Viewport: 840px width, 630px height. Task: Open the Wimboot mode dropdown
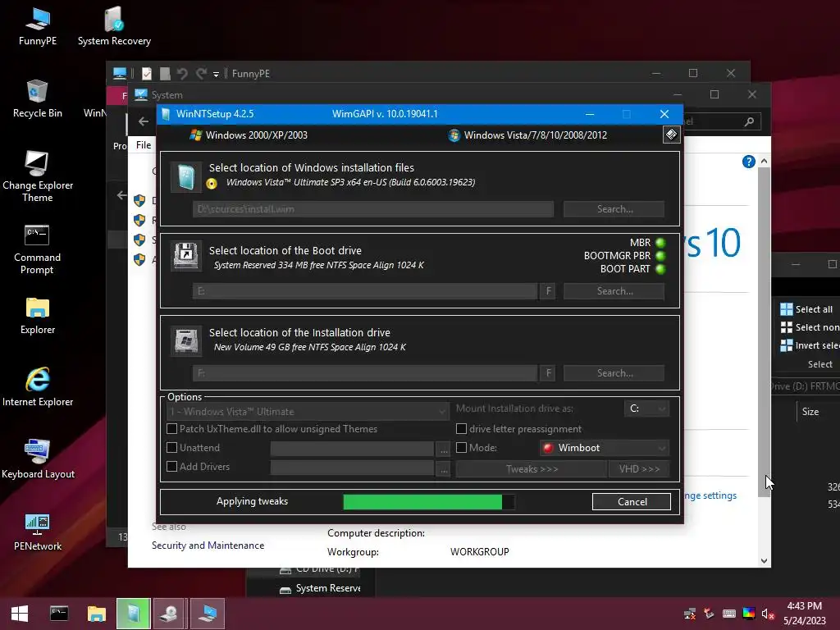(605, 447)
